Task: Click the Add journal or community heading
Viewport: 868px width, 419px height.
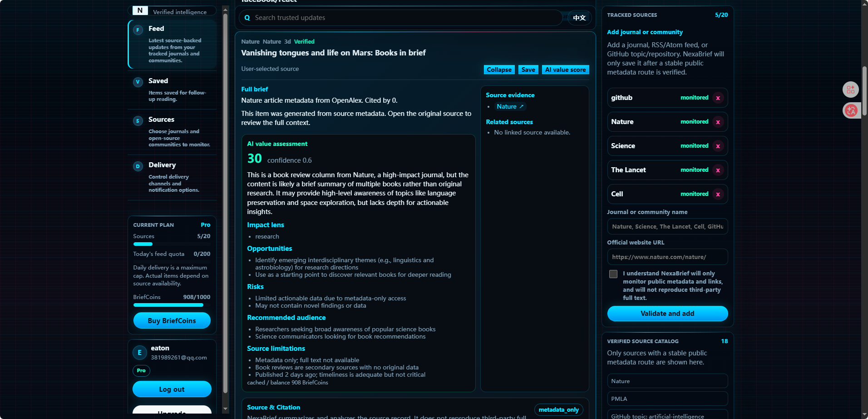Action: coord(645,32)
